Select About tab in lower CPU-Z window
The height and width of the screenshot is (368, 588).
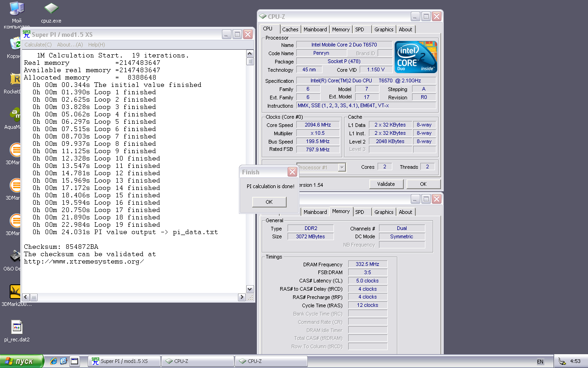[x=405, y=212]
